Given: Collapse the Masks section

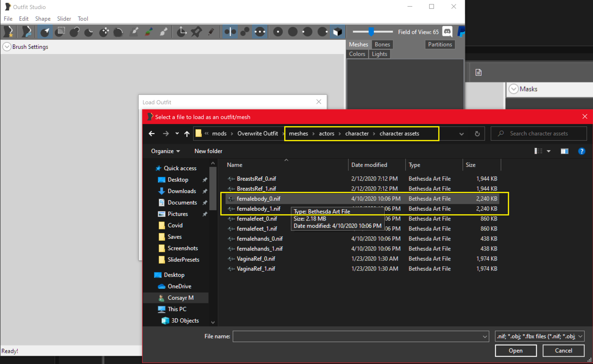Looking at the screenshot, I should point(514,89).
